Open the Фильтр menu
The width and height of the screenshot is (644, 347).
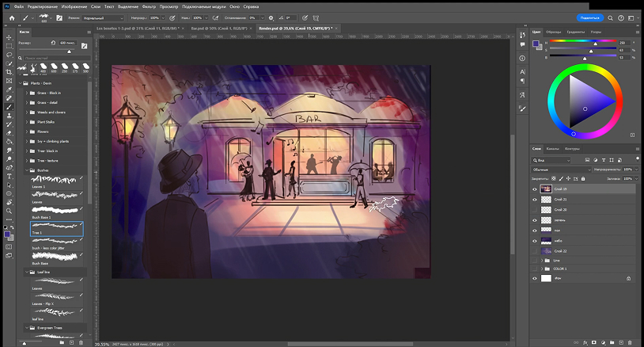click(x=148, y=6)
